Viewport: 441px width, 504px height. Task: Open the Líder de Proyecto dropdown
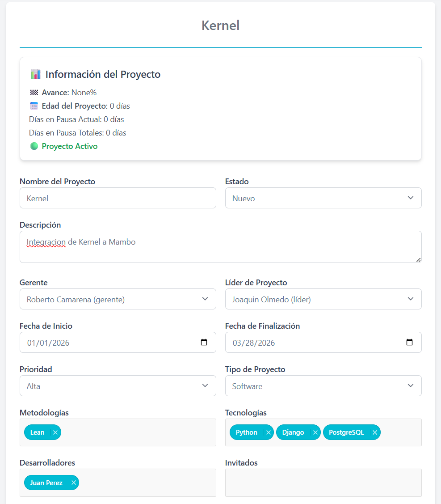coord(323,299)
